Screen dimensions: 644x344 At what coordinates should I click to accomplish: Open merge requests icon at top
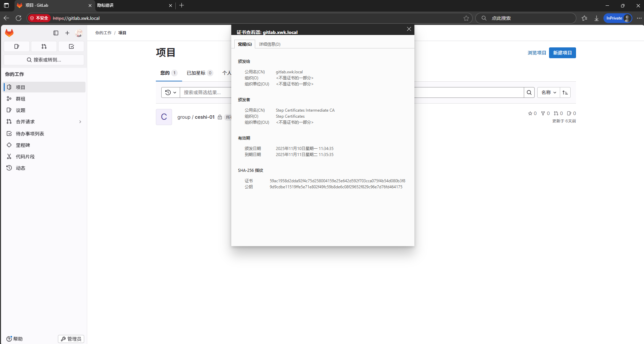coord(43,46)
